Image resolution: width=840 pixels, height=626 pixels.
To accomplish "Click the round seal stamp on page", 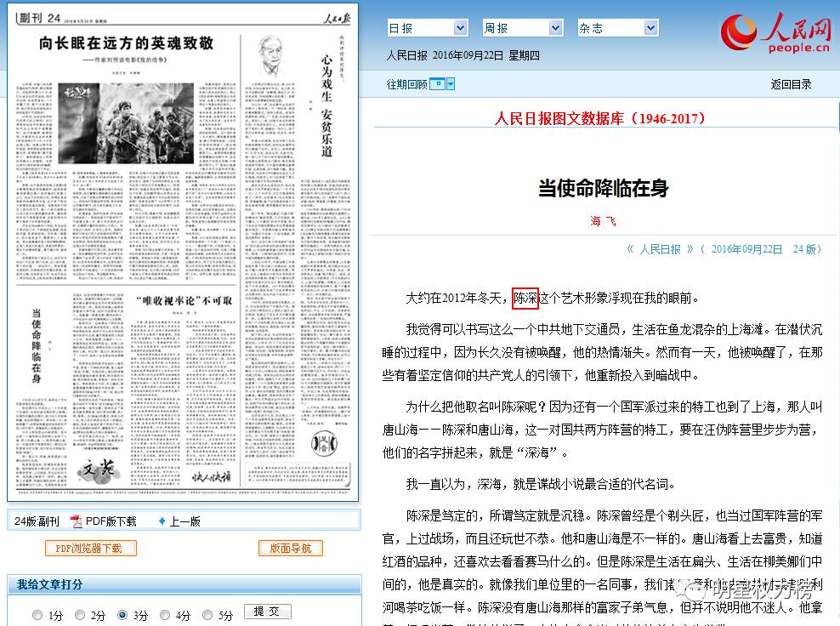I will point(324,444).
